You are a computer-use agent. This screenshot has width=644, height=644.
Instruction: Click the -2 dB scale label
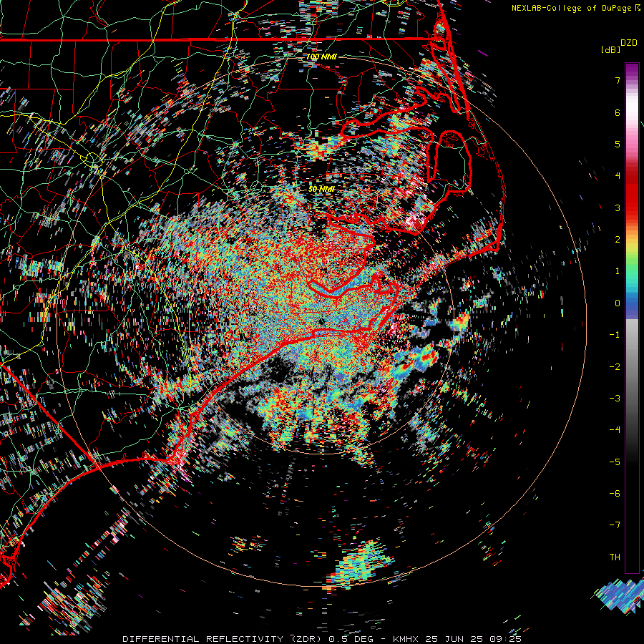point(615,367)
